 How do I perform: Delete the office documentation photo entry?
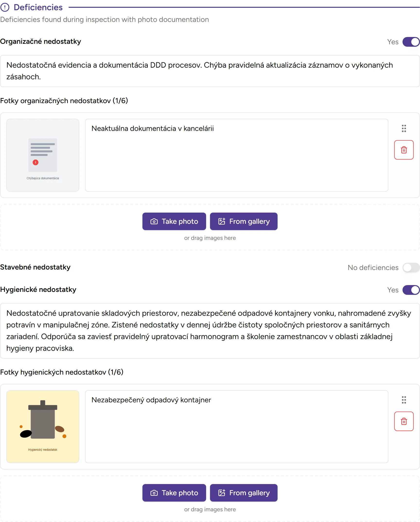(404, 150)
